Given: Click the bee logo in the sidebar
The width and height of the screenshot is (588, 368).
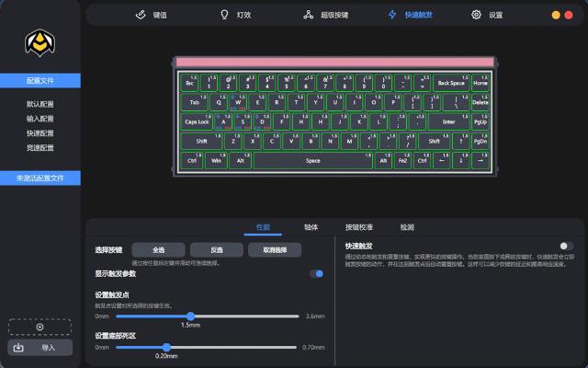Looking at the screenshot, I should 40,43.
